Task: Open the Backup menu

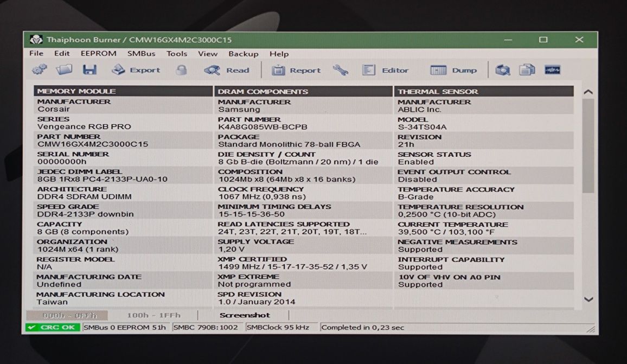Action: tap(243, 54)
